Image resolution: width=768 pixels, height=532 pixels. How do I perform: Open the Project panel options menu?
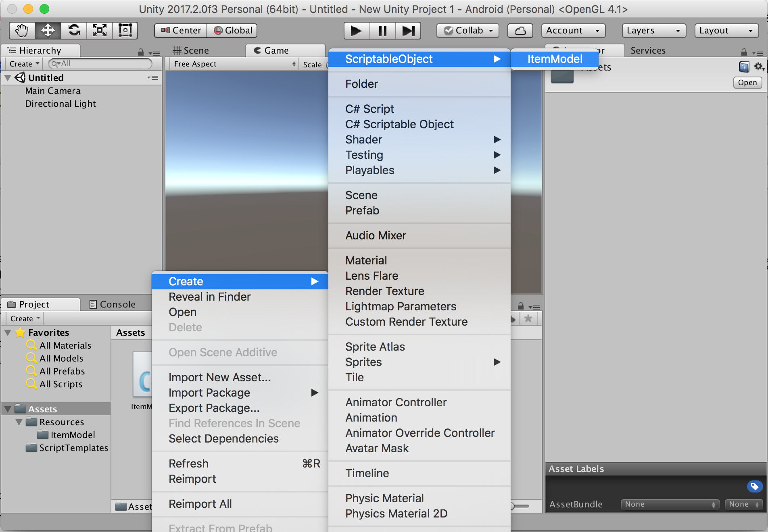point(534,307)
